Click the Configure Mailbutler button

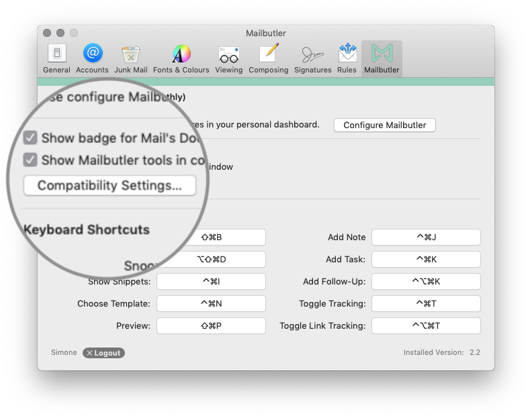pyautogui.click(x=385, y=125)
